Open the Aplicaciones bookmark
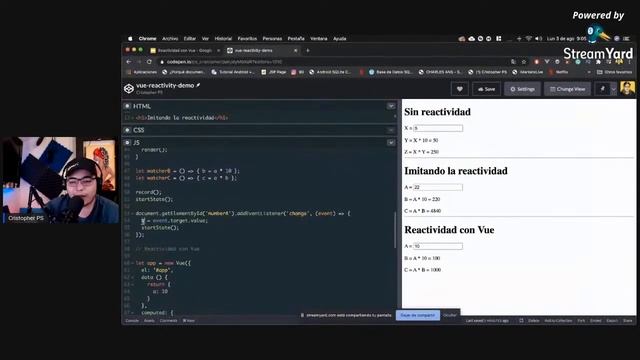Screen dimensions: 640x360 (142, 72)
